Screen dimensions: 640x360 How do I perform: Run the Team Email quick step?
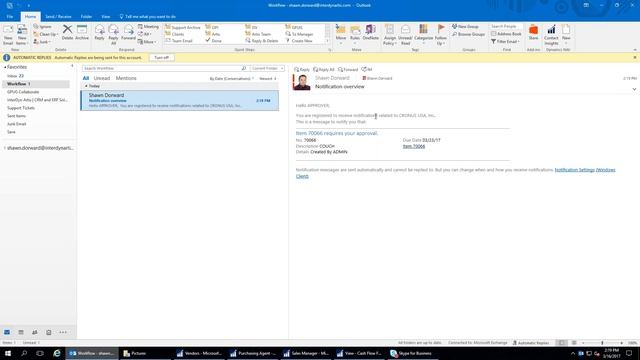click(179, 41)
